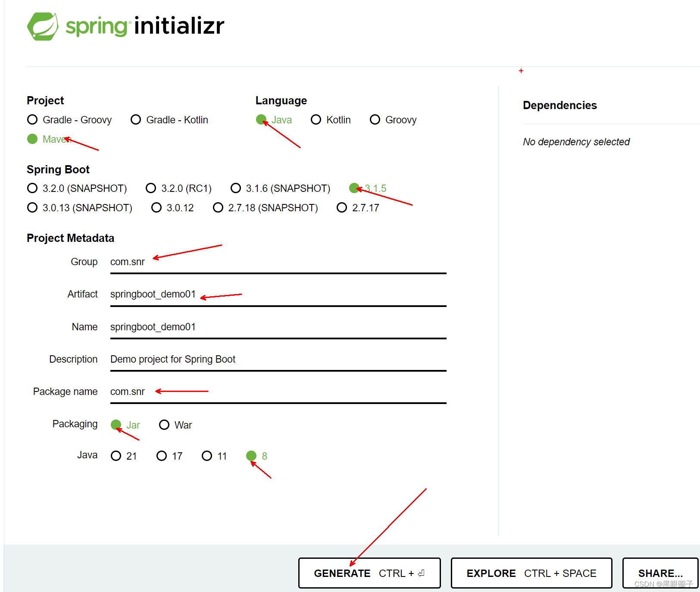The width and height of the screenshot is (700, 592).
Task: Select Spring Boot version 3.2.0 (RC1)
Action: (x=151, y=188)
